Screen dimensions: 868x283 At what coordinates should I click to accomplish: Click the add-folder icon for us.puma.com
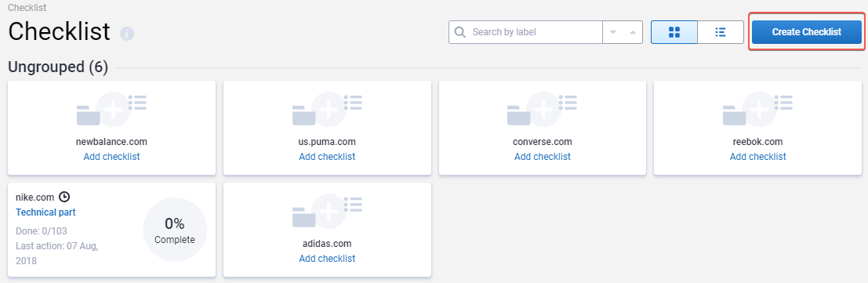click(x=327, y=110)
